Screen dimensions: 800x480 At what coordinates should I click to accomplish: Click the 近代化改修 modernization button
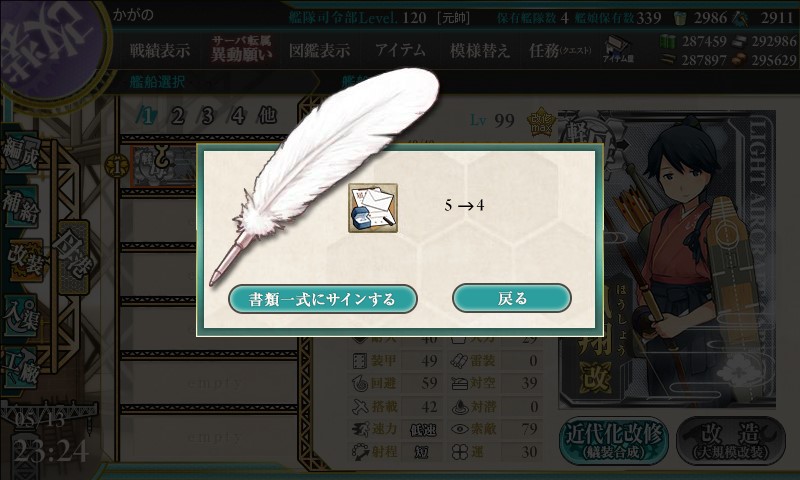coord(614,440)
